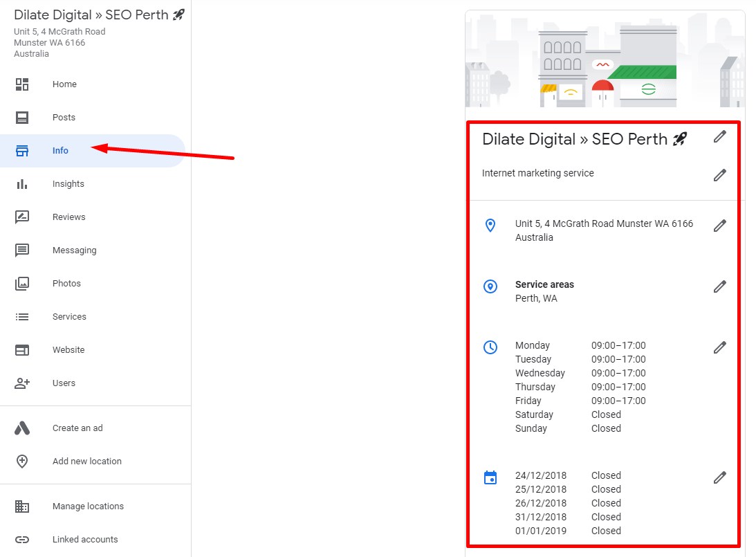Edit the special holiday hours pencil
This screenshot has width=756, height=557.
point(720,478)
